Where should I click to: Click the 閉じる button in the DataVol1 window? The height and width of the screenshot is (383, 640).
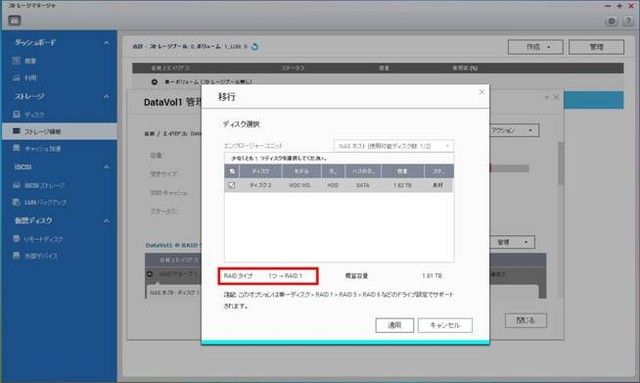coord(526,321)
